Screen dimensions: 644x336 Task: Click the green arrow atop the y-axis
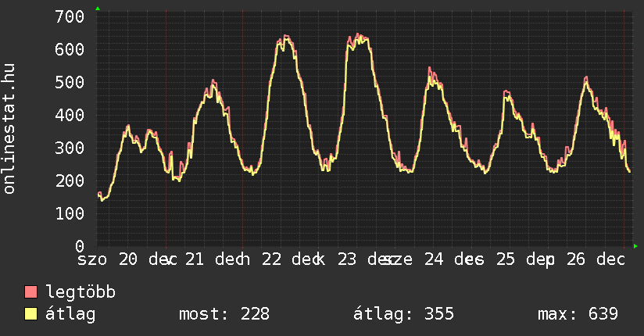point(97,9)
